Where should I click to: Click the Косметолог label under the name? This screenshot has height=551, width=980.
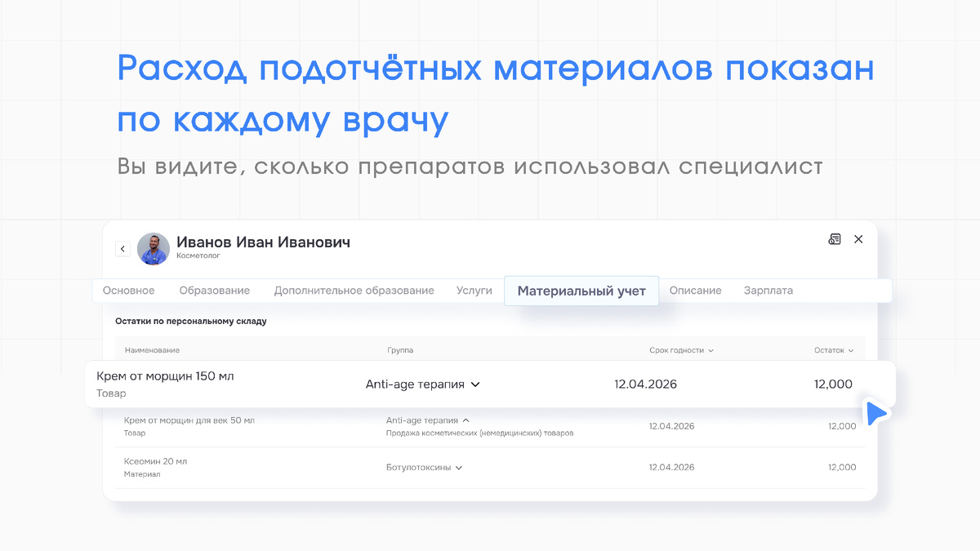click(x=198, y=256)
